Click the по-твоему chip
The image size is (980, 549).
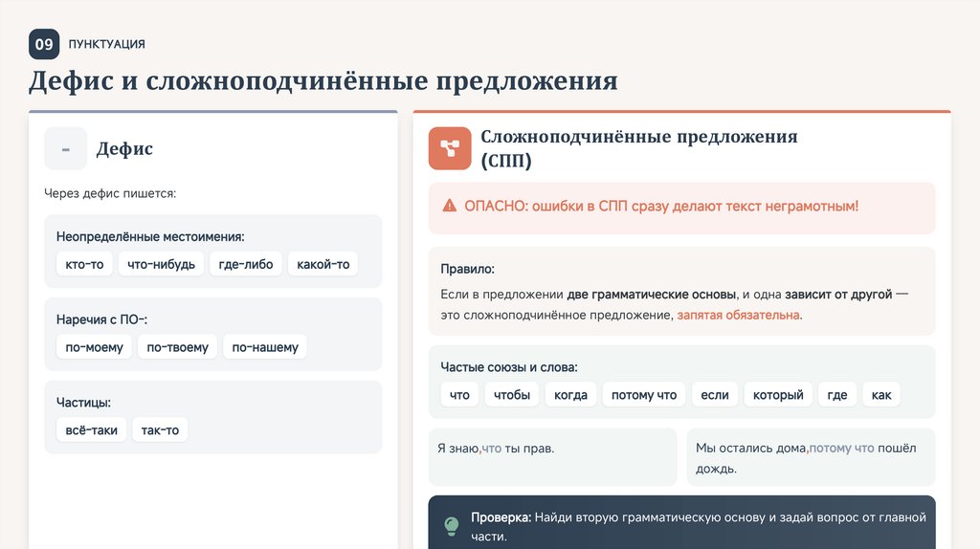[177, 347]
